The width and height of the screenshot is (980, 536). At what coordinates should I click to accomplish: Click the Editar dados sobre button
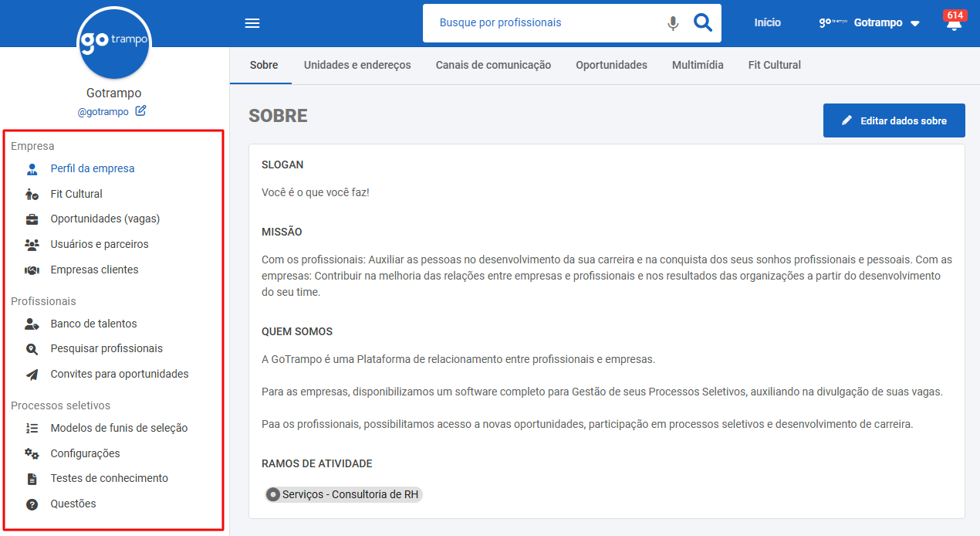point(894,120)
